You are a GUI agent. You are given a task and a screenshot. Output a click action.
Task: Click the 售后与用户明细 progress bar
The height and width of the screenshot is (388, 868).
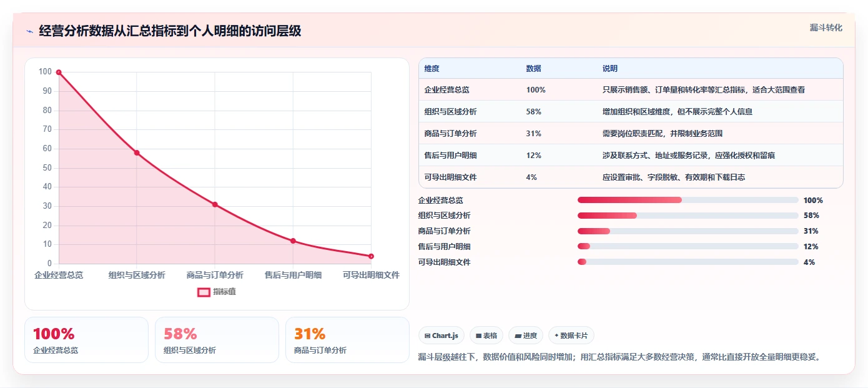click(x=688, y=247)
